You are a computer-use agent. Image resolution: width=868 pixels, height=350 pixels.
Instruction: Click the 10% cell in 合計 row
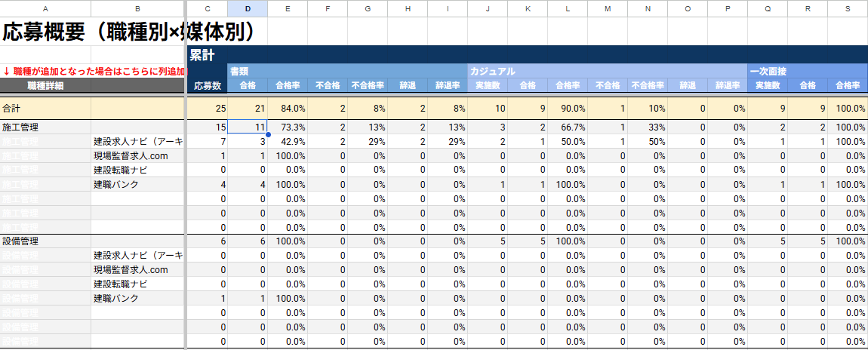pos(647,109)
